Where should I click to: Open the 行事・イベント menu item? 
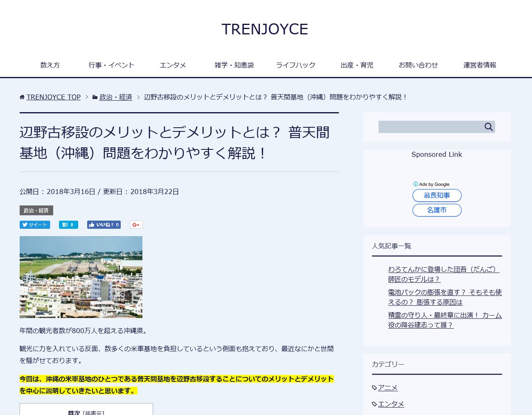point(111,65)
